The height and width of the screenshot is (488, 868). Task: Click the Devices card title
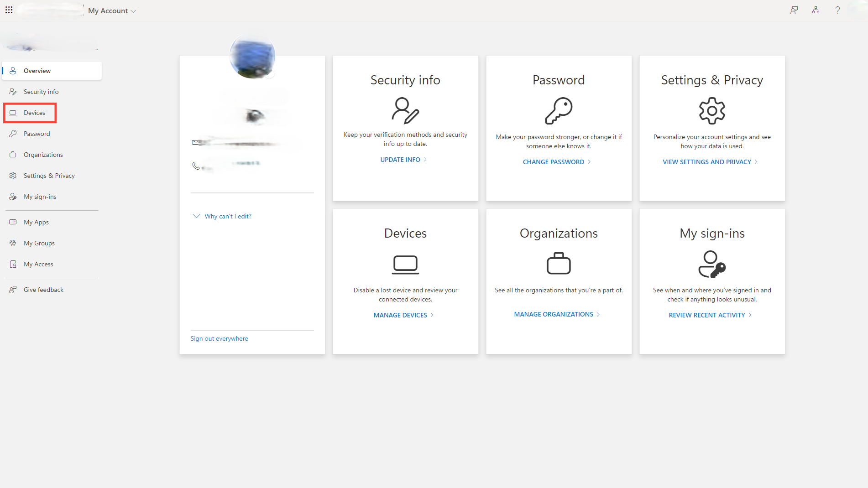coord(405,234)
